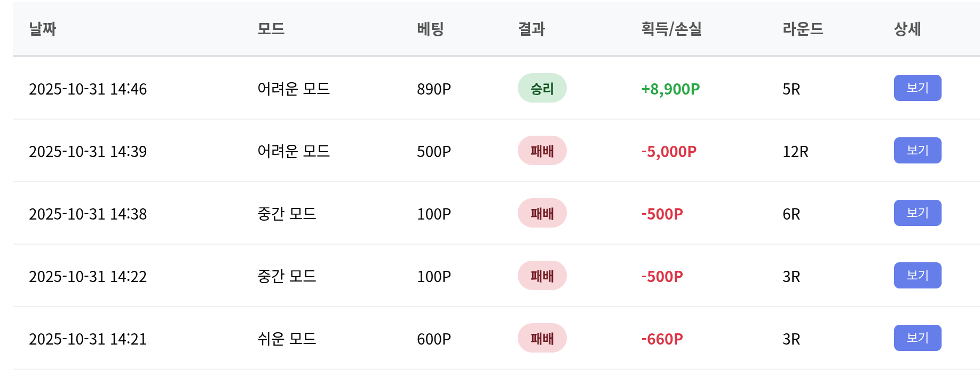The width and height of the screenshot is (980, 375).
Task: Click the 날짜 column header
Action: pyautogui.click(x=43, y=29)
